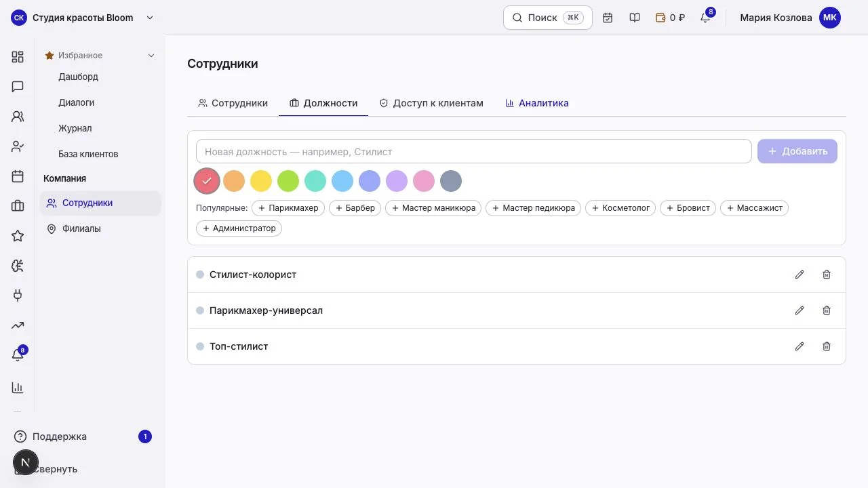868x488 pixels.
Task: Click the Мария Козлова user name
Action: pyautogui.click(x=776, y=18)
